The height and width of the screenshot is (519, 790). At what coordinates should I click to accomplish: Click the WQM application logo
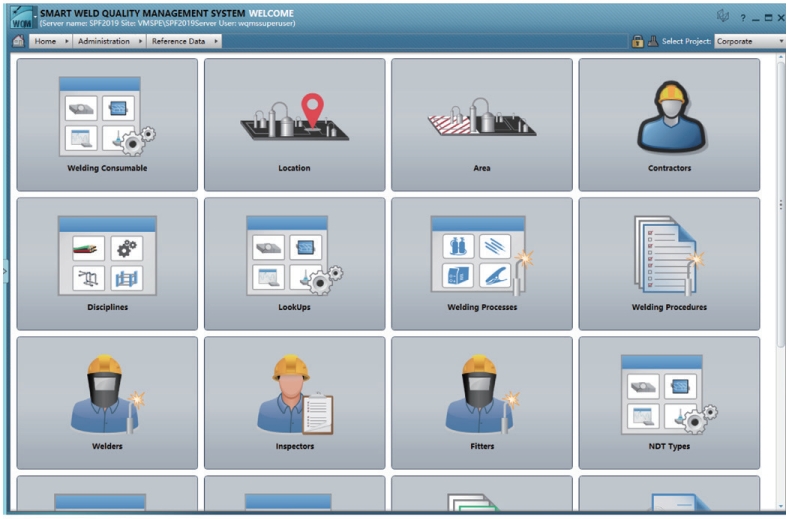(21, 18)
